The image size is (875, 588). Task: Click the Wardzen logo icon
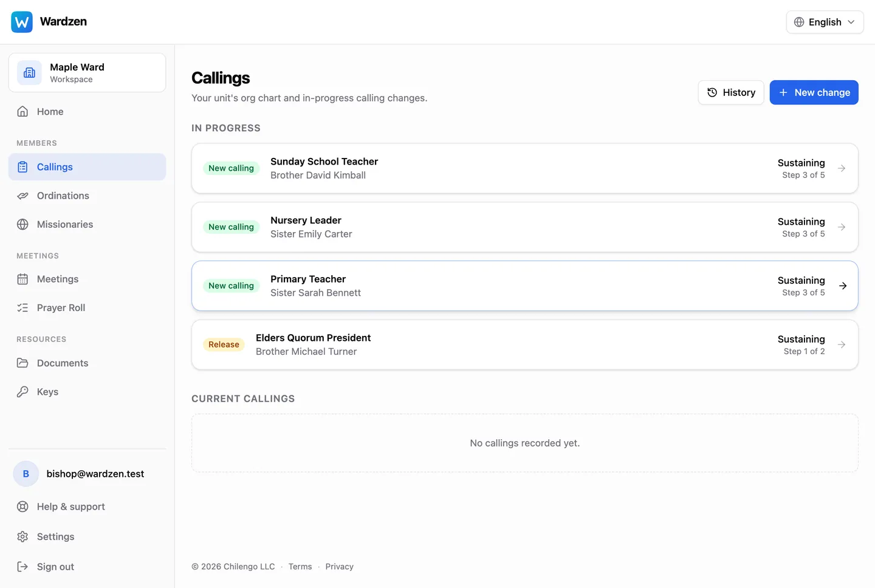click(22, 22)
